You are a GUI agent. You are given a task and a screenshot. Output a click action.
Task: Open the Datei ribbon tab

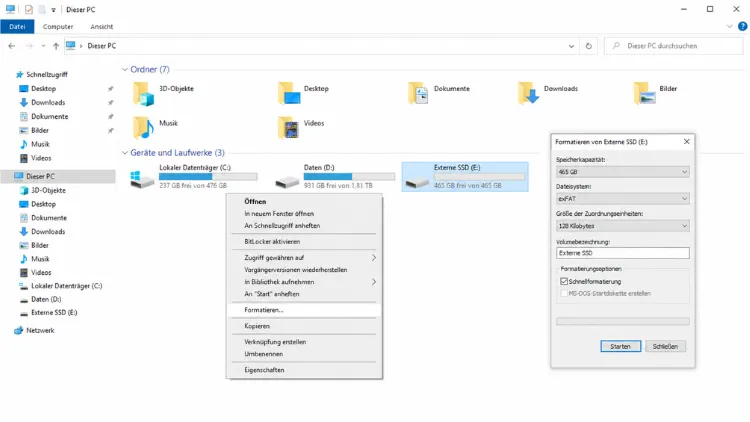pyautogui.click(x=17, y=26)
